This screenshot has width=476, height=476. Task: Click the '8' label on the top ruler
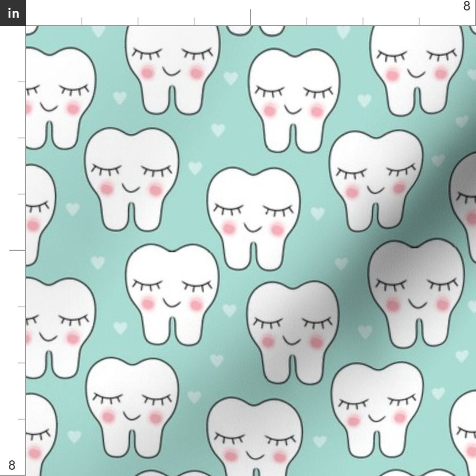[467, 6]
